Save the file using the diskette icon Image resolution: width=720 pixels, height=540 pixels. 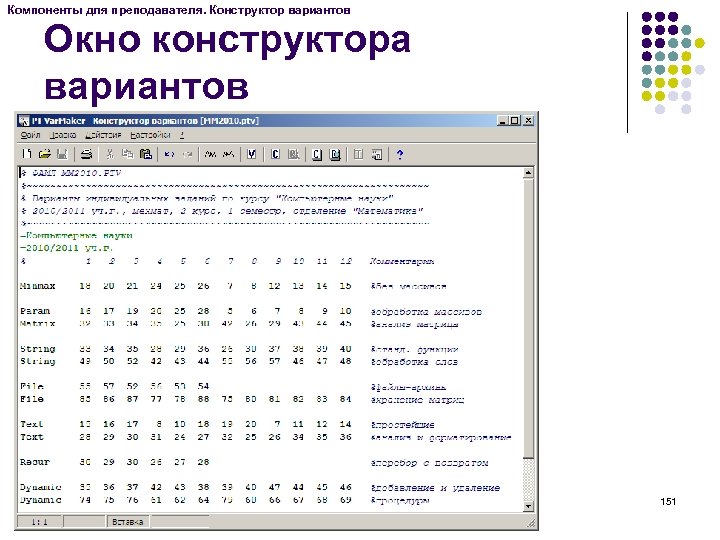pos(62,154)
